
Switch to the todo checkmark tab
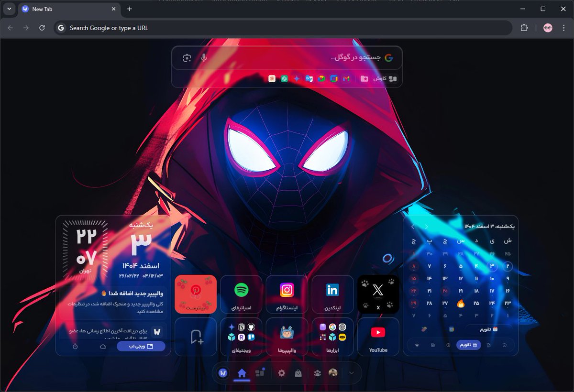(x=504, y=345)
